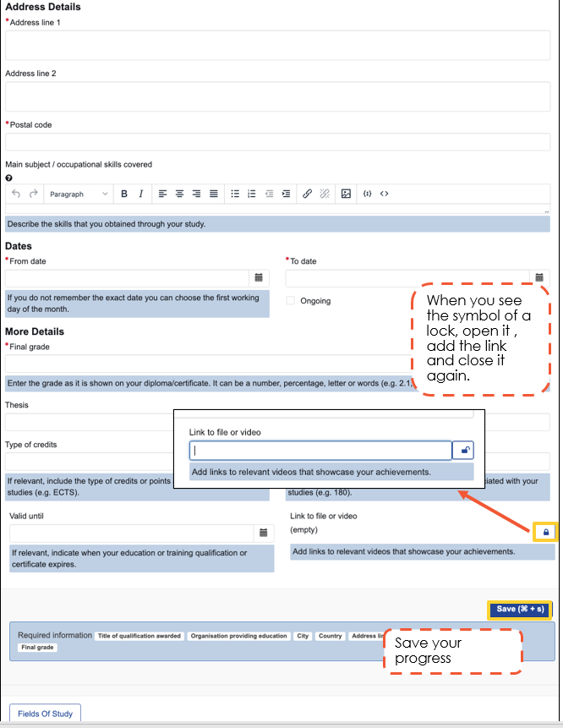Remove link with the unlink icon

[325, 194]
